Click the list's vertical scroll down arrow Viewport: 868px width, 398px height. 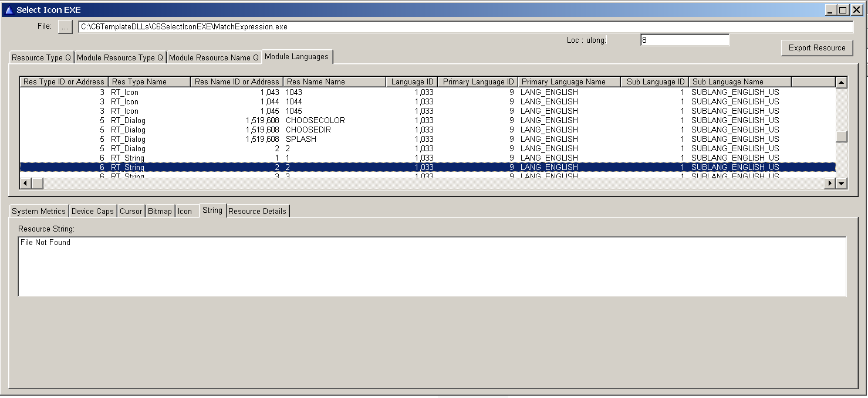[x=842, y=183]
